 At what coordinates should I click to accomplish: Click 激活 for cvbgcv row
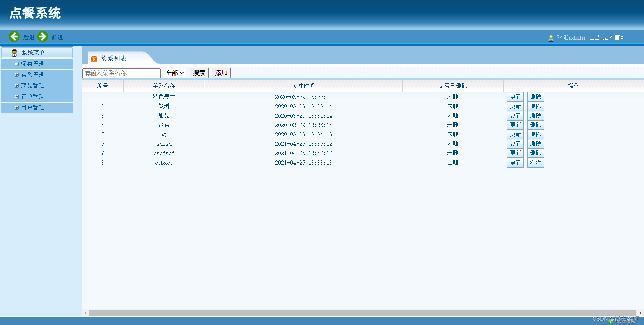pos(535,163)
